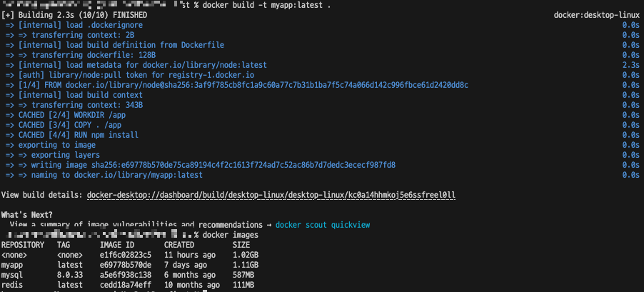Open the docker-desktop build details link

point(271,195)
